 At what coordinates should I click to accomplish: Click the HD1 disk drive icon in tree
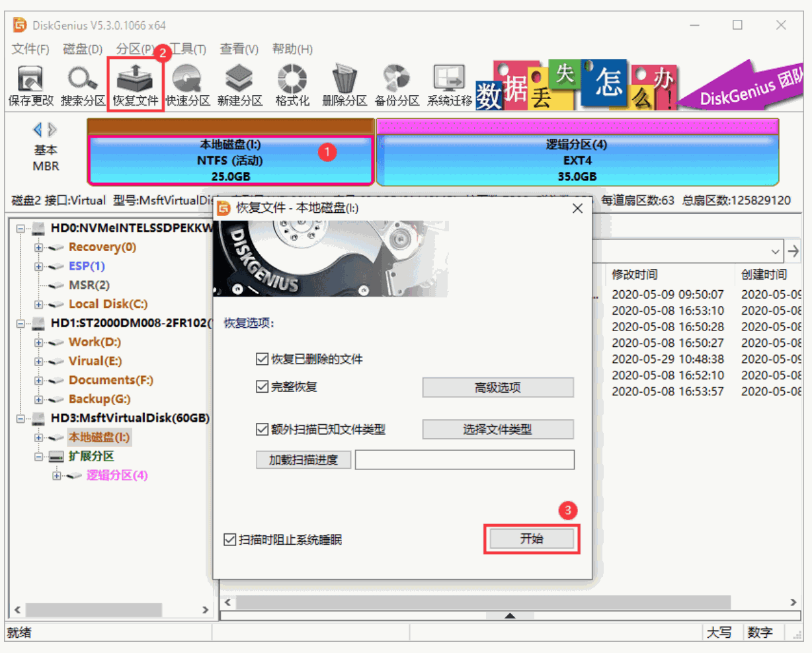pos(39,323)
